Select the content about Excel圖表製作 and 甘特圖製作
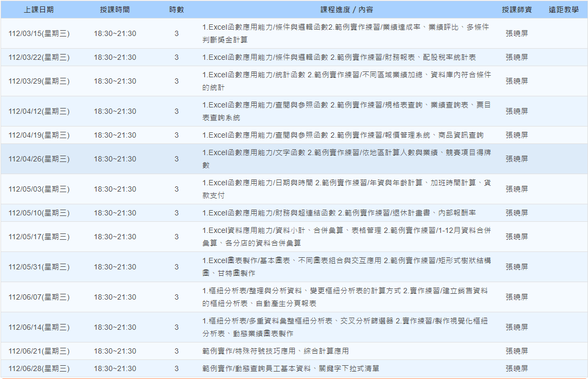The width and height of the screenshot is (588, 379). [347, 267]
